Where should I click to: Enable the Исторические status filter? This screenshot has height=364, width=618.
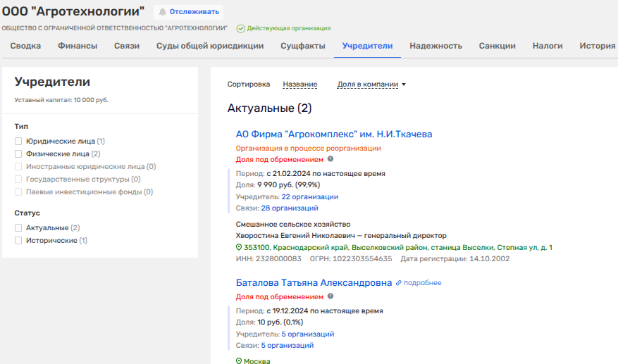pos(19,241)
